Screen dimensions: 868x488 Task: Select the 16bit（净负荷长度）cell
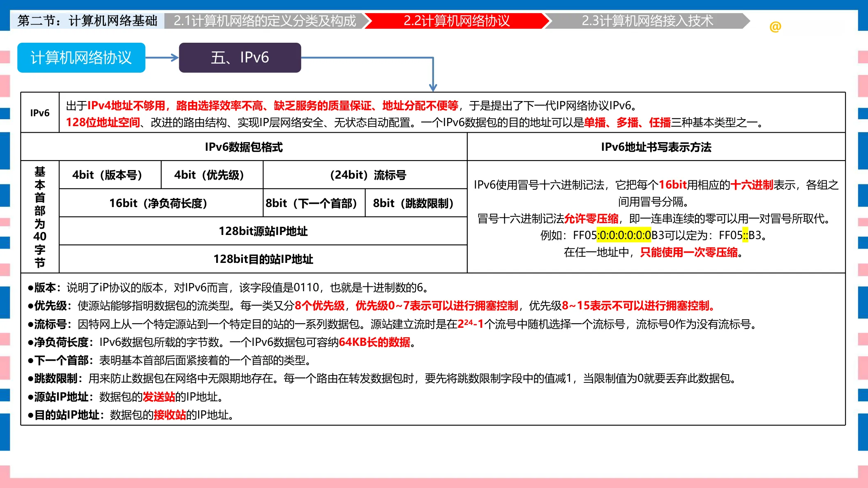pyautogui.click(x=161, y=203)
